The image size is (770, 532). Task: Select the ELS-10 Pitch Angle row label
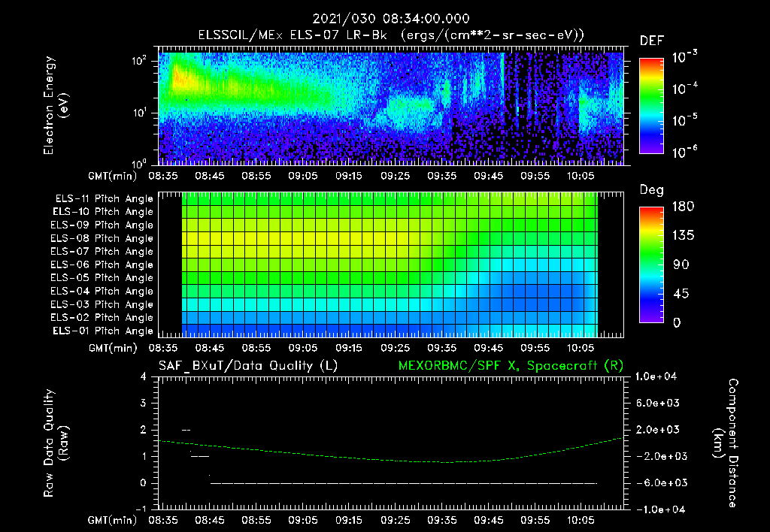click(102, 212)
